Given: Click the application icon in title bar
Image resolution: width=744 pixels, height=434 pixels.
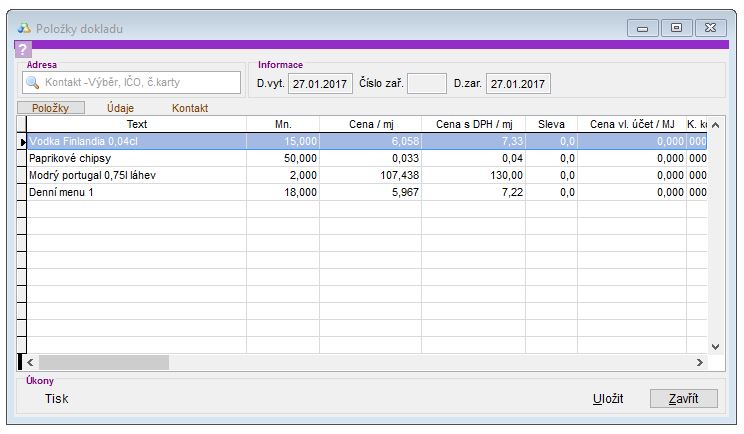Looking at the screenshot, I should 24,29.
